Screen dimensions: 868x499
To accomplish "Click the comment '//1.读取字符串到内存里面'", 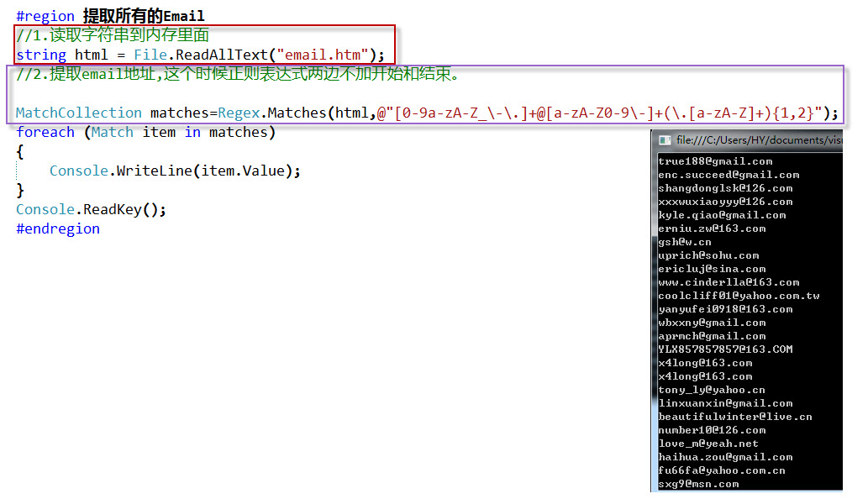I will click(113, 35).
